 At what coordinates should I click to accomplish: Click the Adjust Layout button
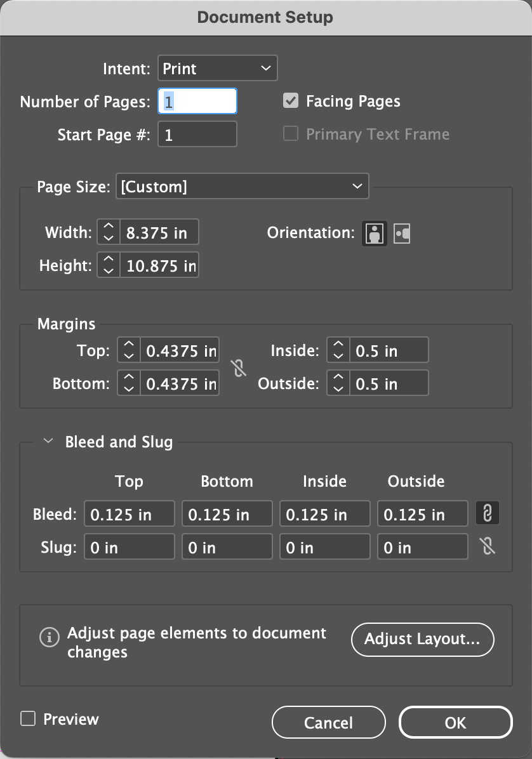click(422, 640)
